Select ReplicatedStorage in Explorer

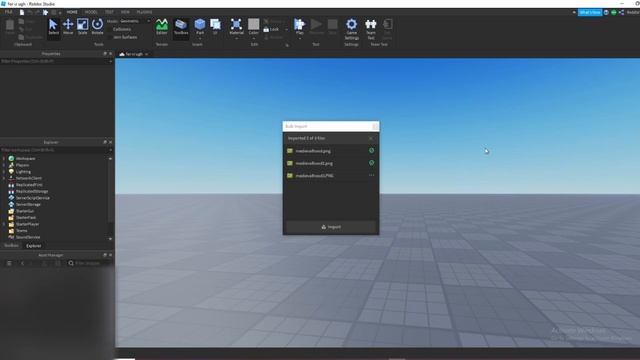(x=32, y=191)
